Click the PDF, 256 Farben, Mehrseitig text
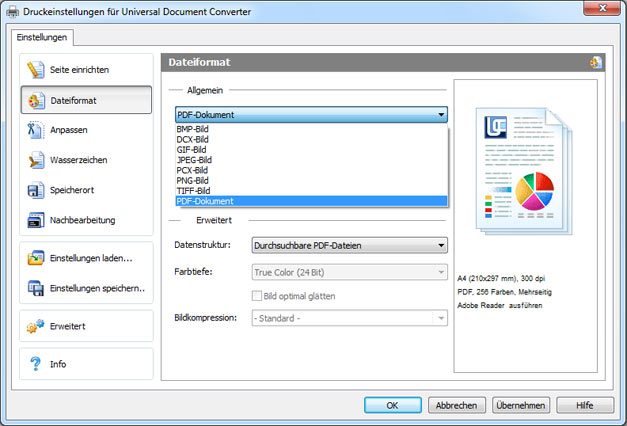 tap(504, 292)
